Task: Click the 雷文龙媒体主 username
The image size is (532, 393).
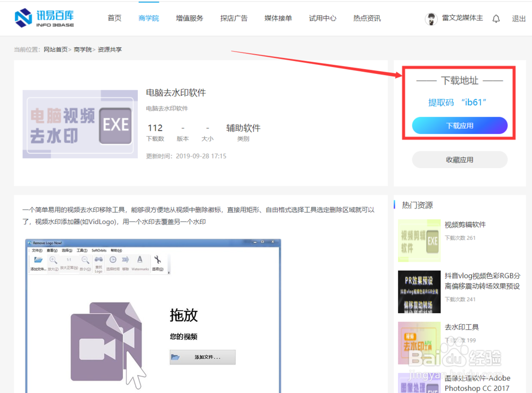Action: click(x=462, y=18)
